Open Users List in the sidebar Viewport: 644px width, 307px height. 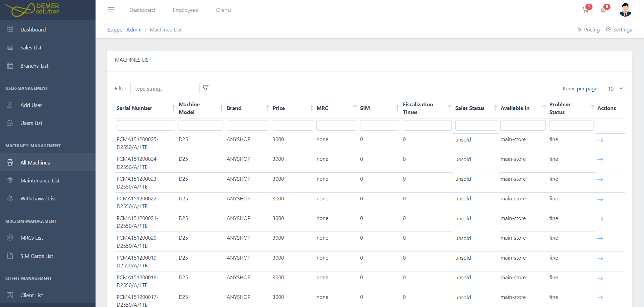48,123
